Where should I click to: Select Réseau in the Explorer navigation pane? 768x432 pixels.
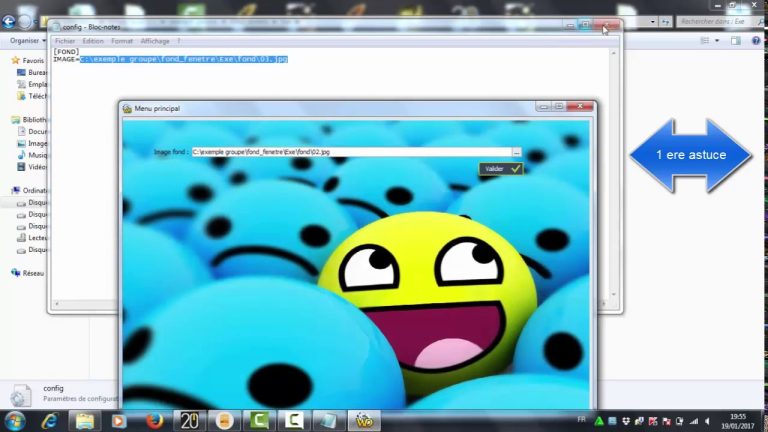pos(33,272)
